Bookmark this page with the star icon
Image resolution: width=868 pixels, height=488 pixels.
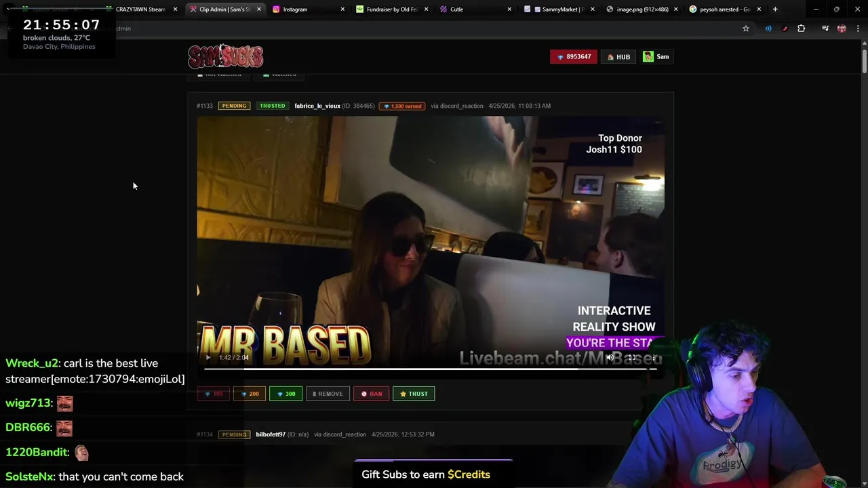click(746, 28)
